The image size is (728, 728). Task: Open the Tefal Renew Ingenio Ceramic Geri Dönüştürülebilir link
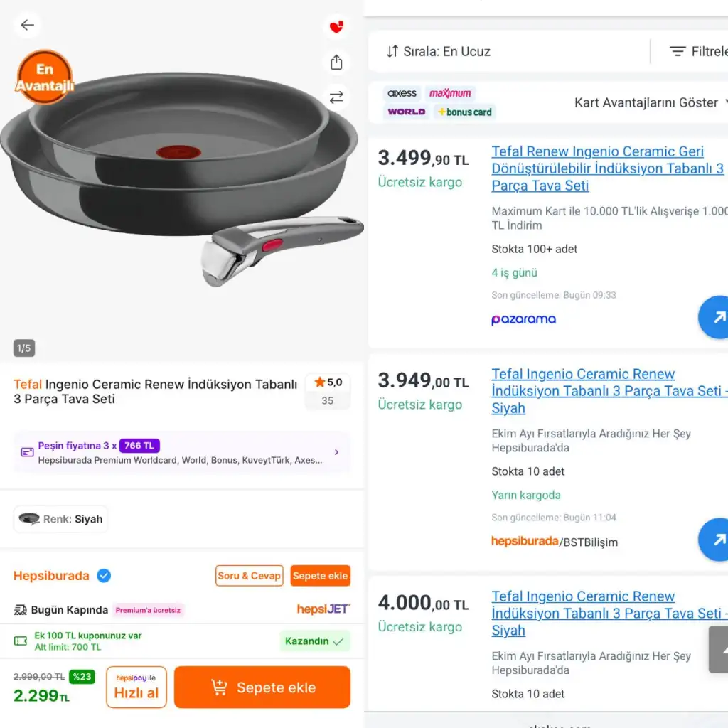pyautogui.click(x=607, y=168)
